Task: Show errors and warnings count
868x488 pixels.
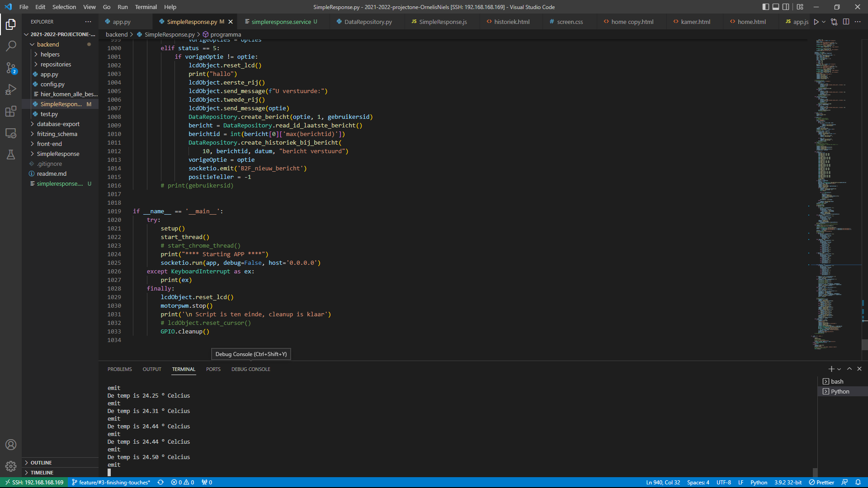Action: point(183,482)
